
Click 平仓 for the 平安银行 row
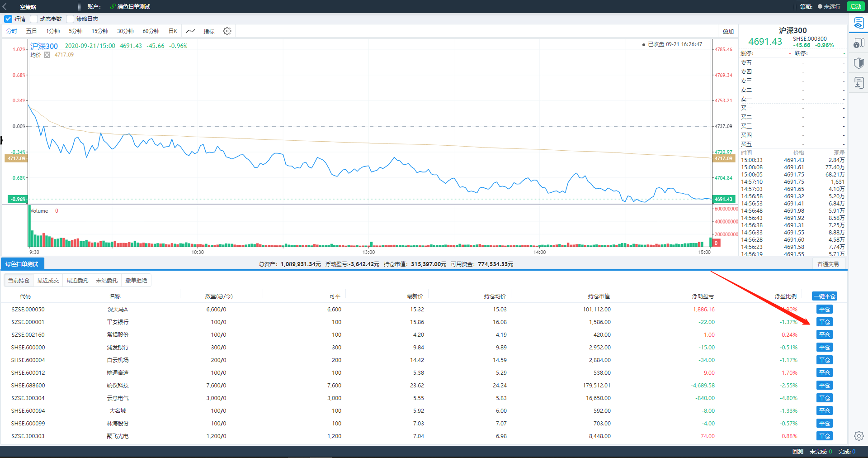pyautogui.click(x=825, y=322)
